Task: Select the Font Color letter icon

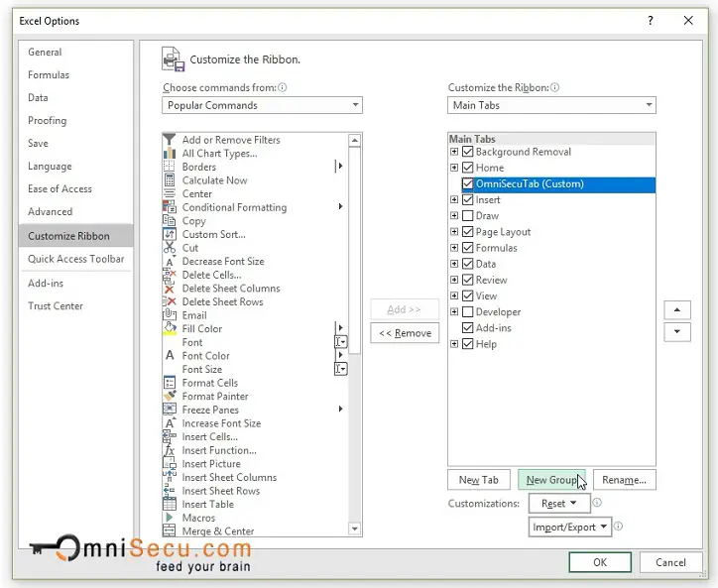Action: 170,355
